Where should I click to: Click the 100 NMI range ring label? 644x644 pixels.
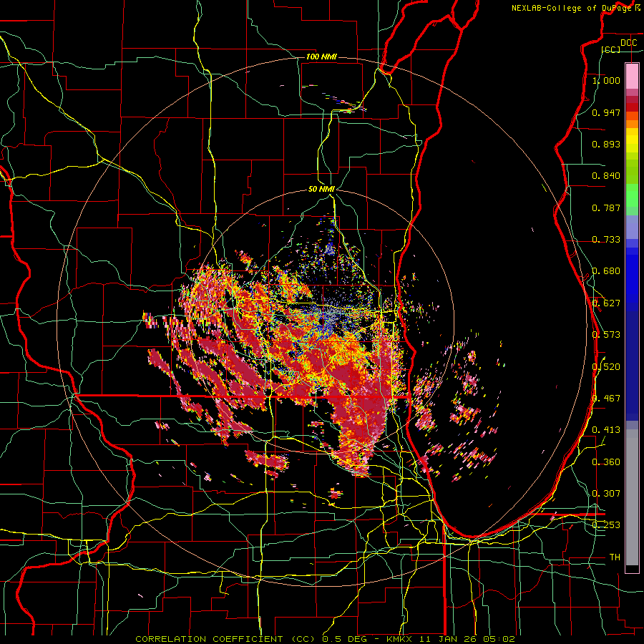click(321, 57)
